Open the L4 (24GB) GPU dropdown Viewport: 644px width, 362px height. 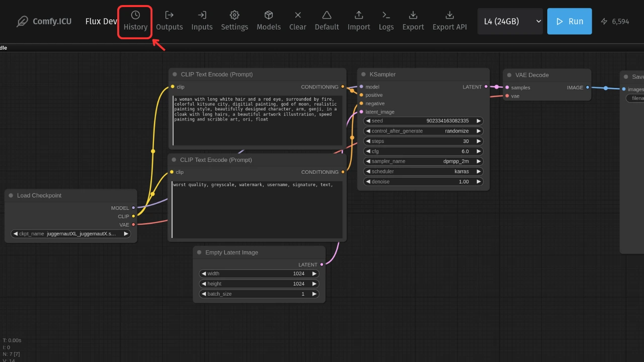click(x=510, y=21)
